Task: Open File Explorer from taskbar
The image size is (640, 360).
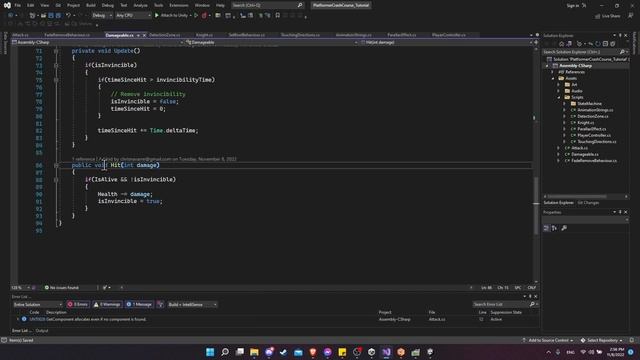Action: (254, 352)
